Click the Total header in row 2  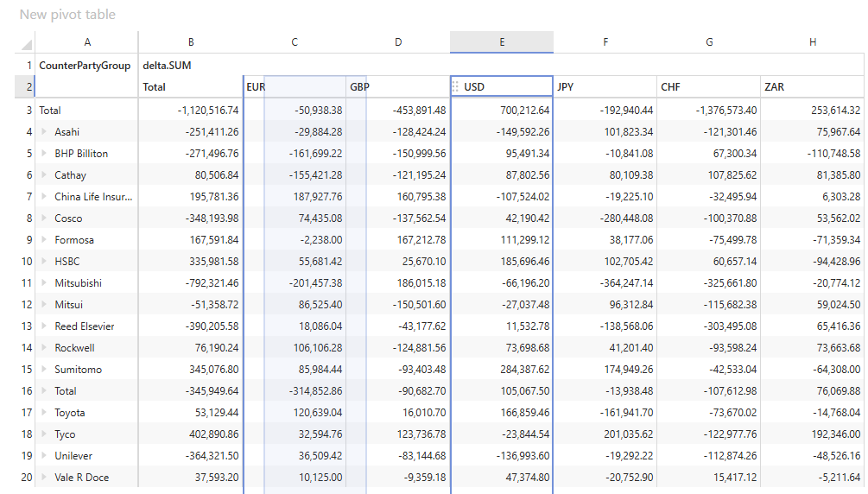pyautogui.click(x=190, y=87)
